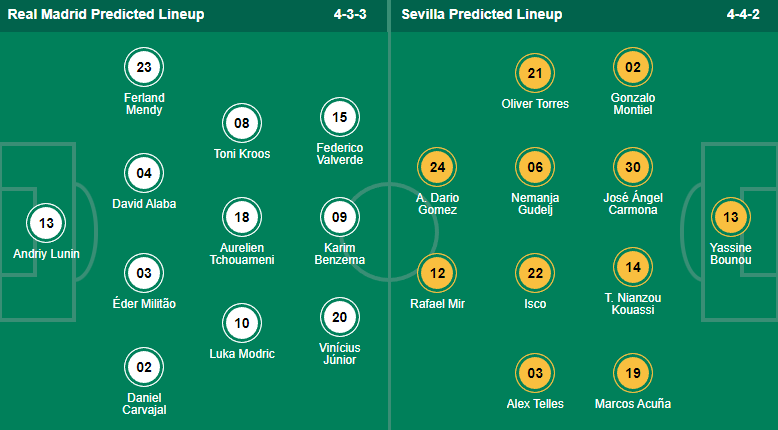778x430 pixels.
Task: Click Vinícius Júnior's number 20 icon
Action: click(x=340, y=317)
